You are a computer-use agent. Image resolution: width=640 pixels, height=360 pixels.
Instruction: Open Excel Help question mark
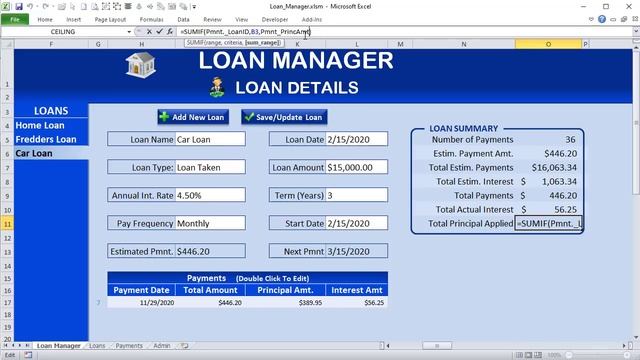(602, 19)
